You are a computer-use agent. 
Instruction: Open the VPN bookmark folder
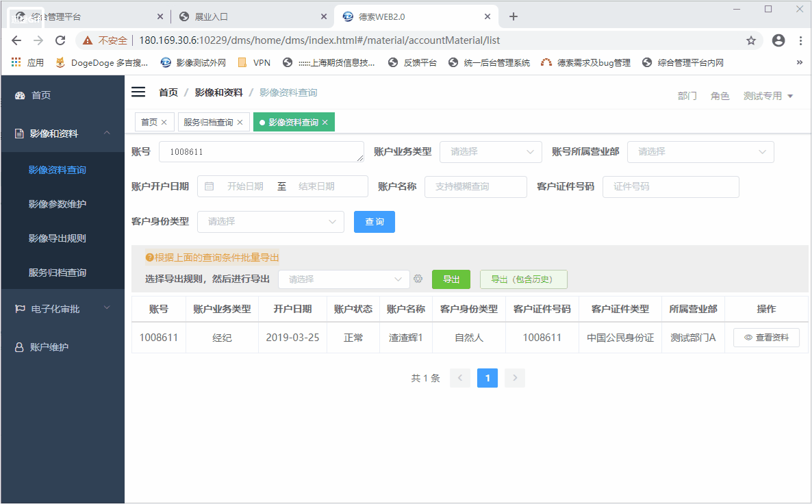tap(254, 63)
